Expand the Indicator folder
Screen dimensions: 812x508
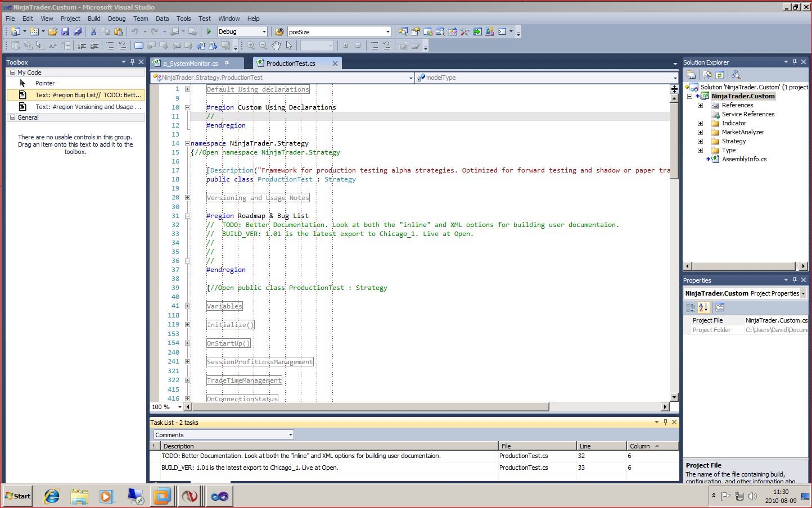(x=700, y=123)
